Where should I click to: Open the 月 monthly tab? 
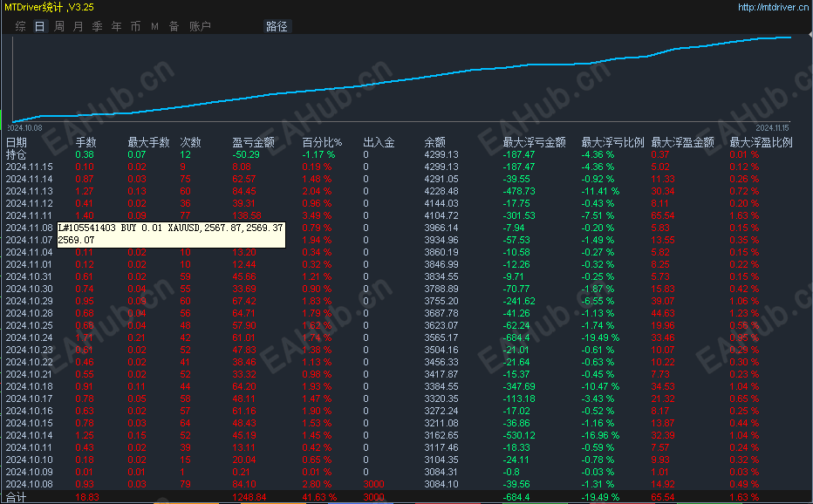click(x=79, y=26)
